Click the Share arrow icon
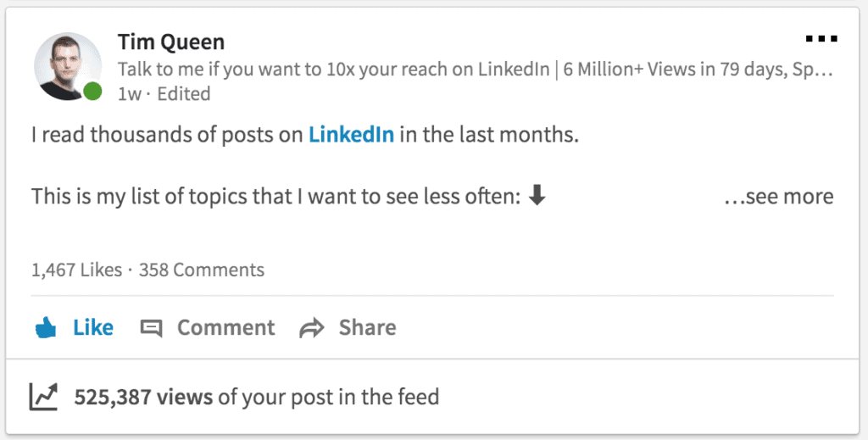The image size is (868, 440). pyautogui.click(x=312, y=328)
